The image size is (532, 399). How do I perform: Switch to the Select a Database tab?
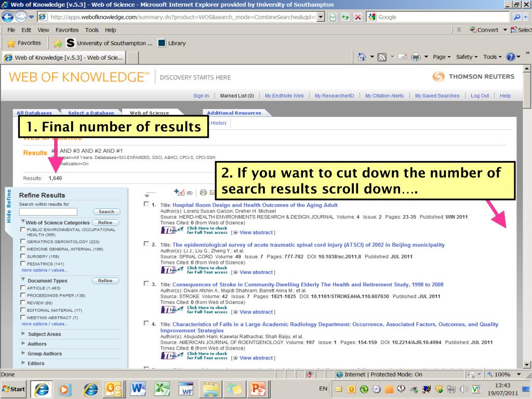(x=91, y=113)
